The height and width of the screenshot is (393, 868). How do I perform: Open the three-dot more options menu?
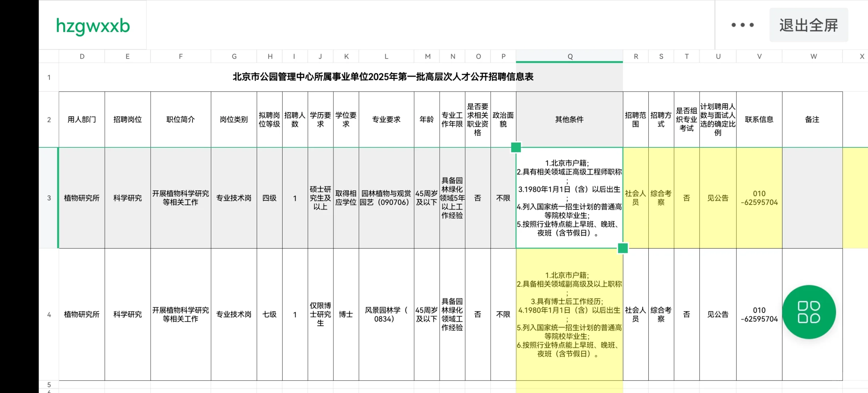(743, 25)
